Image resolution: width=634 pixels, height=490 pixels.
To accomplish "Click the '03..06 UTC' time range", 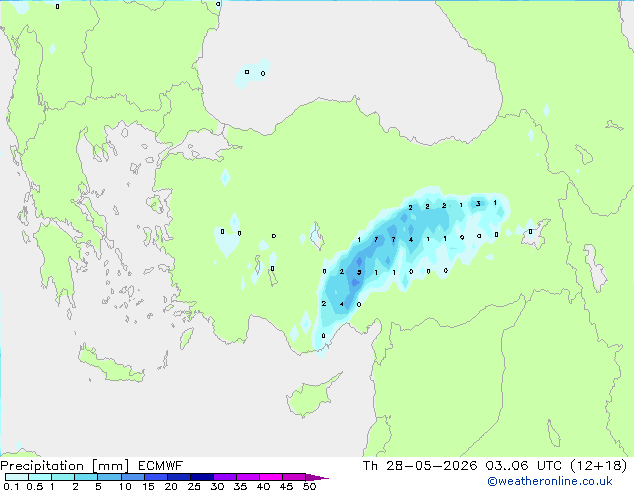I will pyautogui.click(x=525, y=466).
